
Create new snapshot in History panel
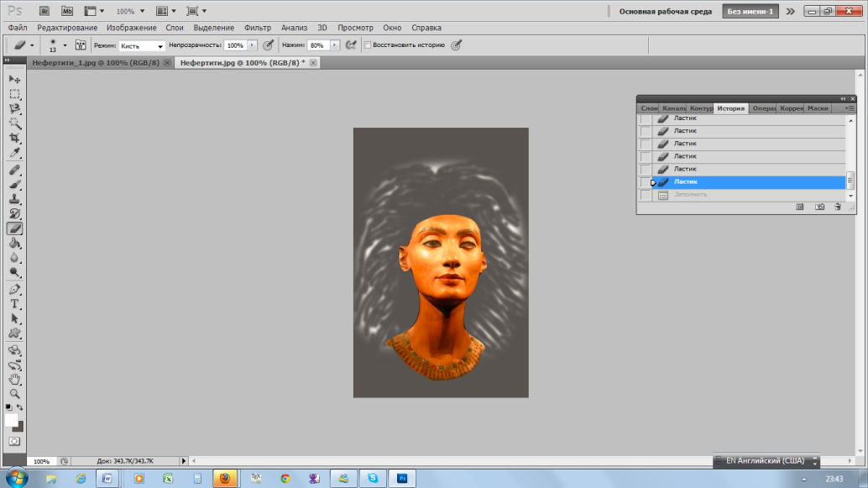[820, 207]
